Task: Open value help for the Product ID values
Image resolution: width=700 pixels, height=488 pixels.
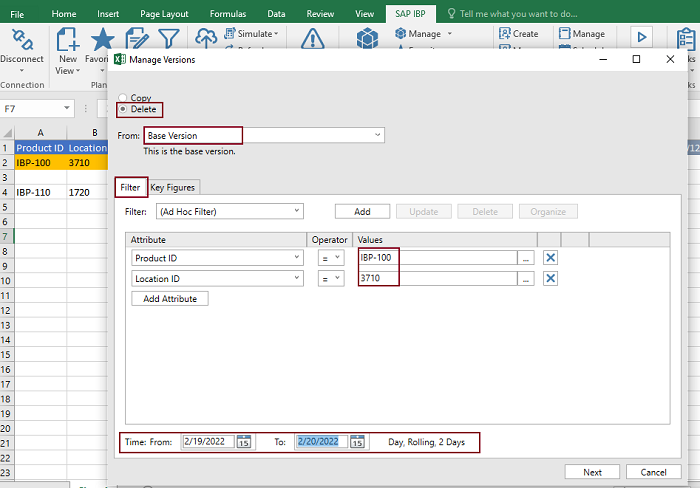Action: coord(526,258)
